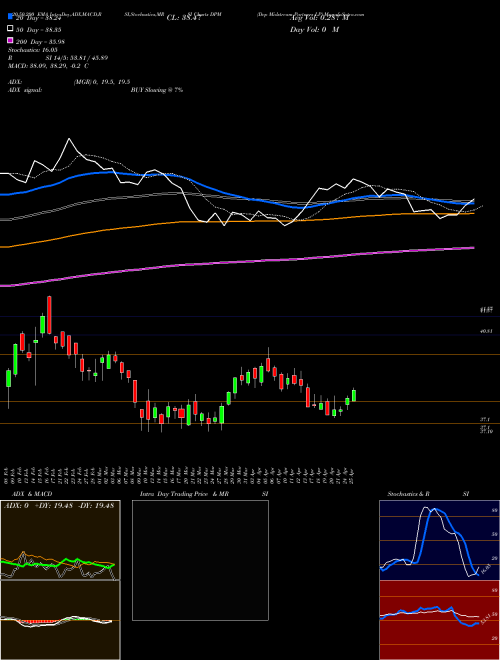This screenshot has height=660, width=500.
Task: Open the RSI red sub-chart
Action: [x=439, y=620]
